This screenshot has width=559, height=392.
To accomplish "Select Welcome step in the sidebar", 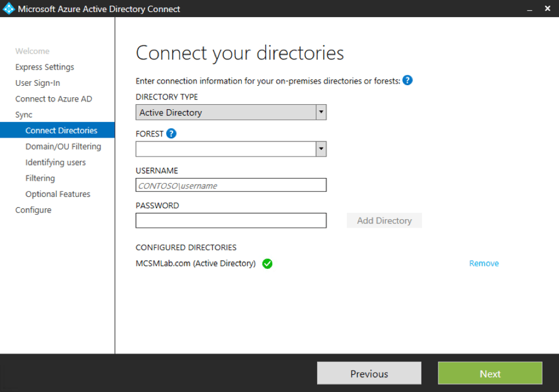I will 32,51.
